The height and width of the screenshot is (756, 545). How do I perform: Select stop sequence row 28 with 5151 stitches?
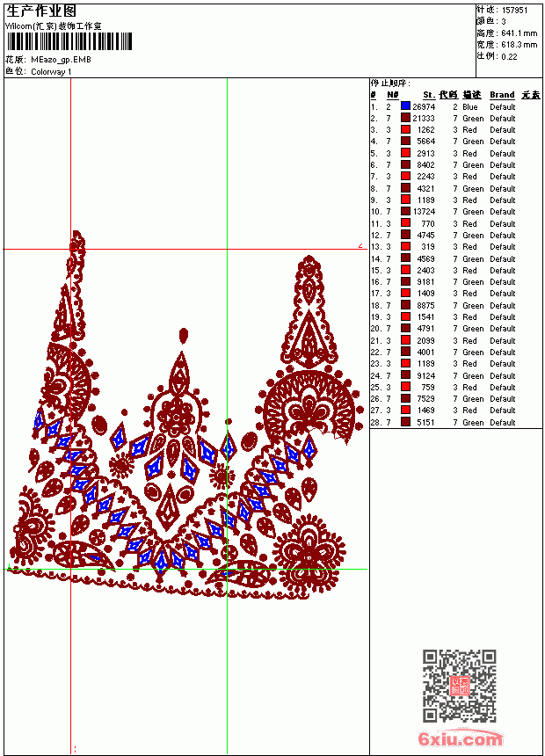tap(455, 422)
